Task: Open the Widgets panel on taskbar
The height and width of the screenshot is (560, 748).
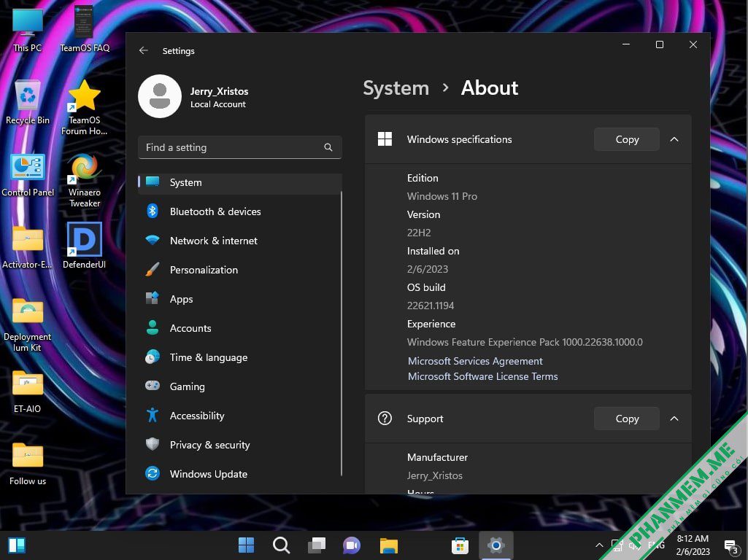Action: click(x=17, y=545)
